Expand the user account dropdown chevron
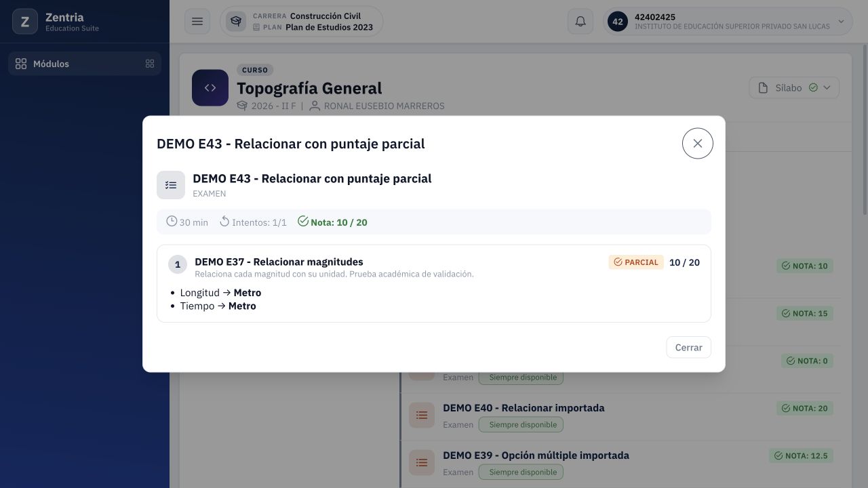Screen dimensions: 868x488 841,22
